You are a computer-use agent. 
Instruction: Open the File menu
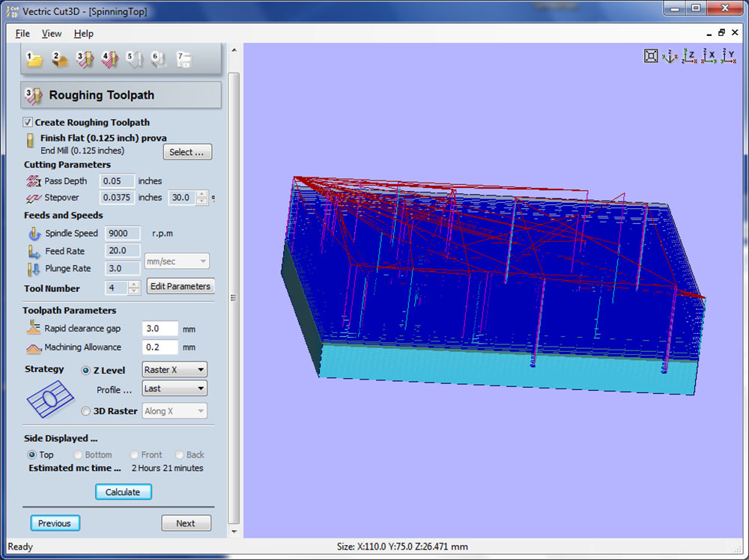tap(22, 34)
